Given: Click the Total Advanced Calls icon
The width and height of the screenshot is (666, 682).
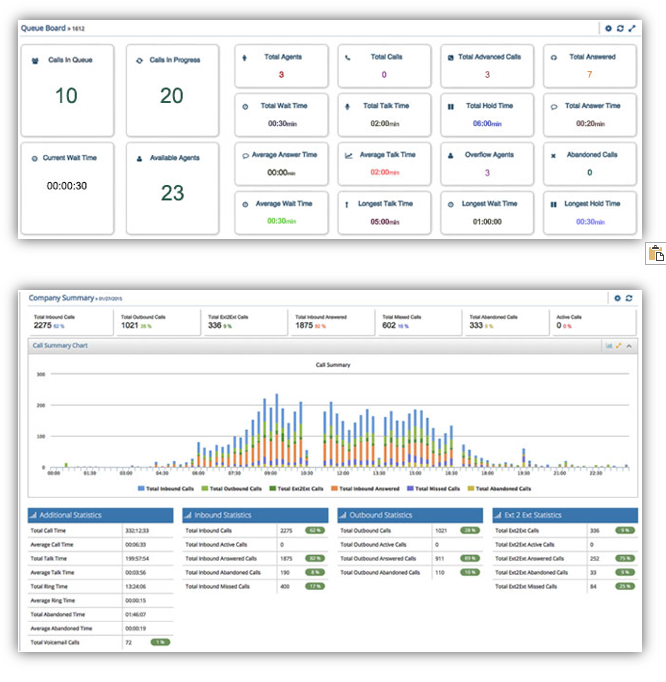Looking at the screenshot, I should click(x=451, y=57).
